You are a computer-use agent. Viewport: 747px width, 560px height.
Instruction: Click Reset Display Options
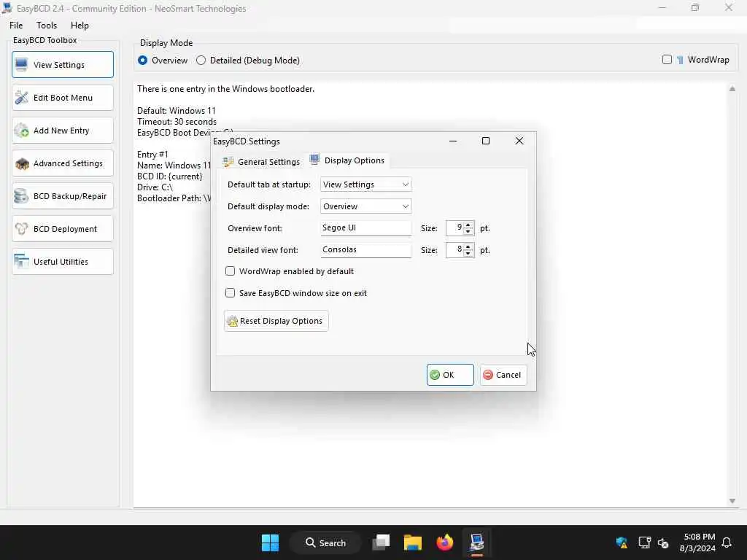click(x=276, y=321)
